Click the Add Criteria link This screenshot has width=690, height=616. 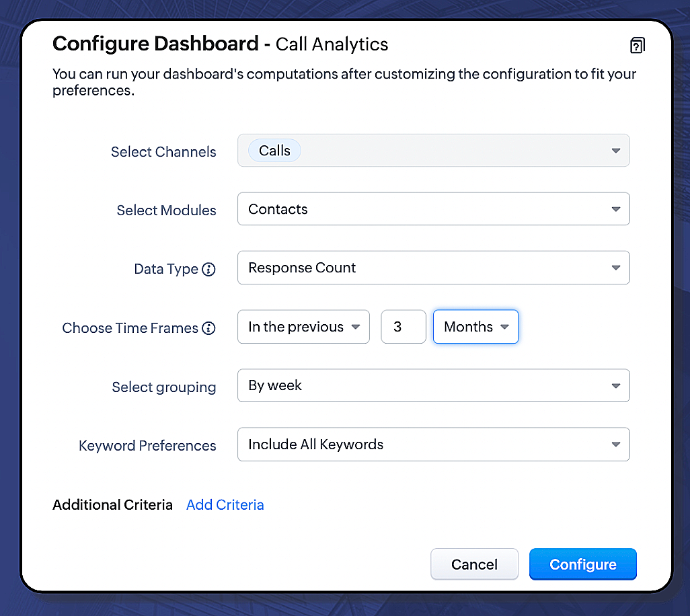click(x=225, y=505)
